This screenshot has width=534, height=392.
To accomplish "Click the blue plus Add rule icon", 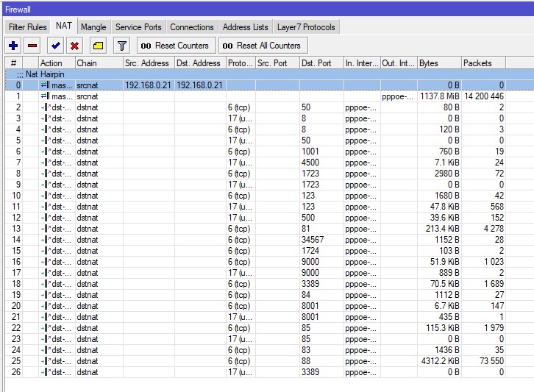I will pyautogui.click(x=13, y=46).
